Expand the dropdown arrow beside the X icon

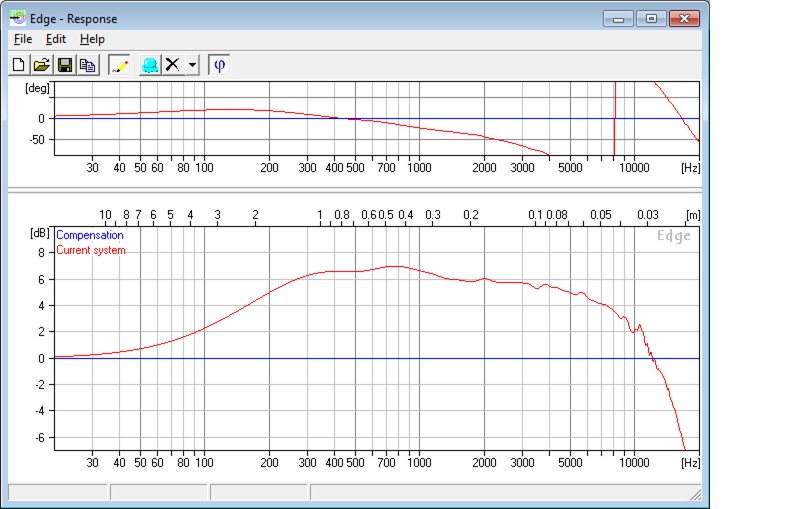192,65
